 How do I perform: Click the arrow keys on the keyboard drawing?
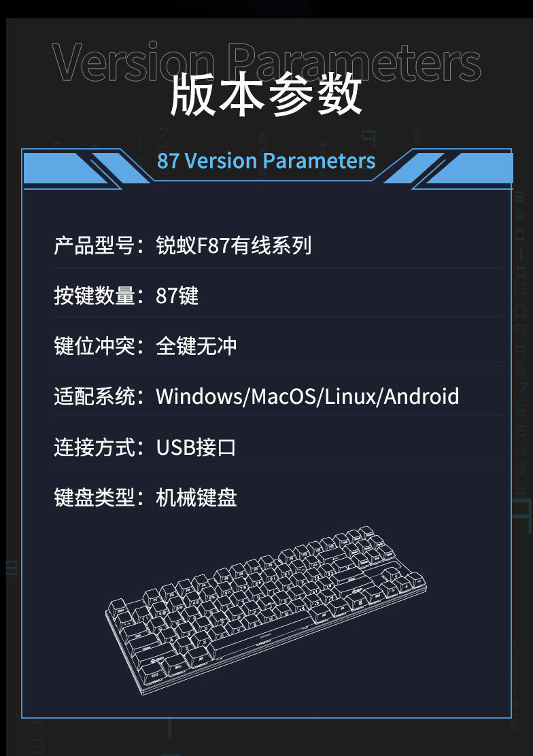click(x=402, y=583)
